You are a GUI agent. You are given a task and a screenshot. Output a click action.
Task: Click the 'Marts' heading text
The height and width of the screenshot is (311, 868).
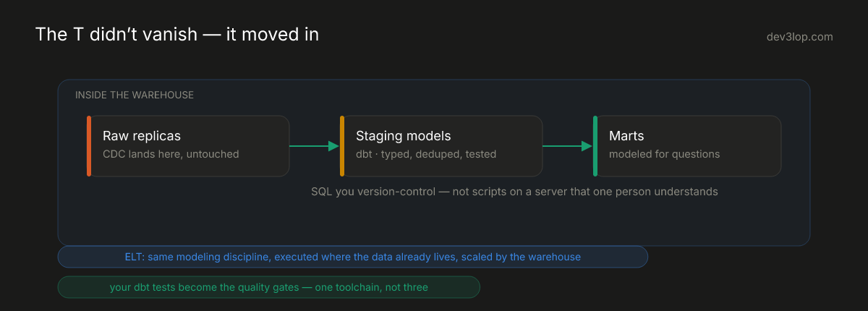click(626, 136)
